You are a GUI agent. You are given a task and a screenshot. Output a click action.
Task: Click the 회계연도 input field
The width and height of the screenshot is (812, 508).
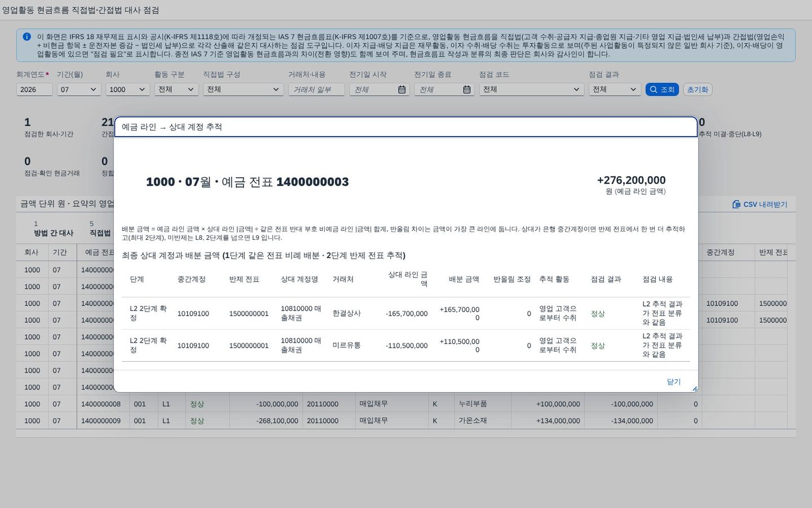click(x=34, y=89)
